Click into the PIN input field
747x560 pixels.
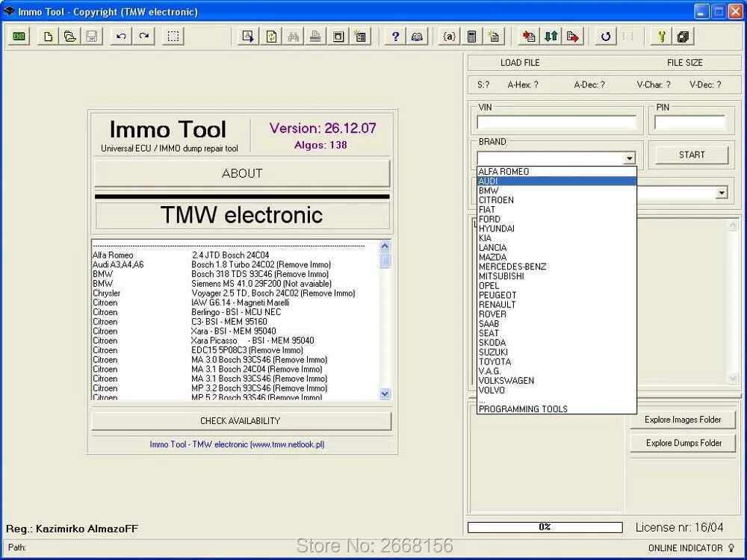(689, 122)
